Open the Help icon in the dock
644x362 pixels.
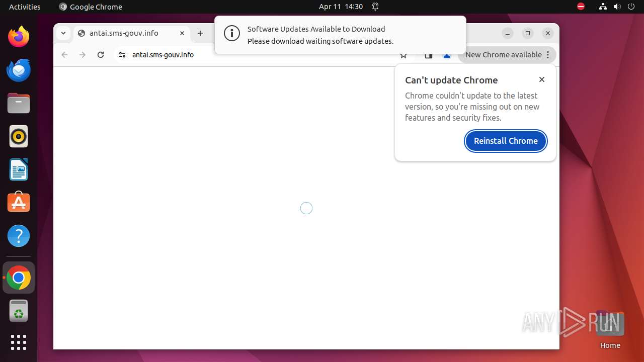click(19, 236)
